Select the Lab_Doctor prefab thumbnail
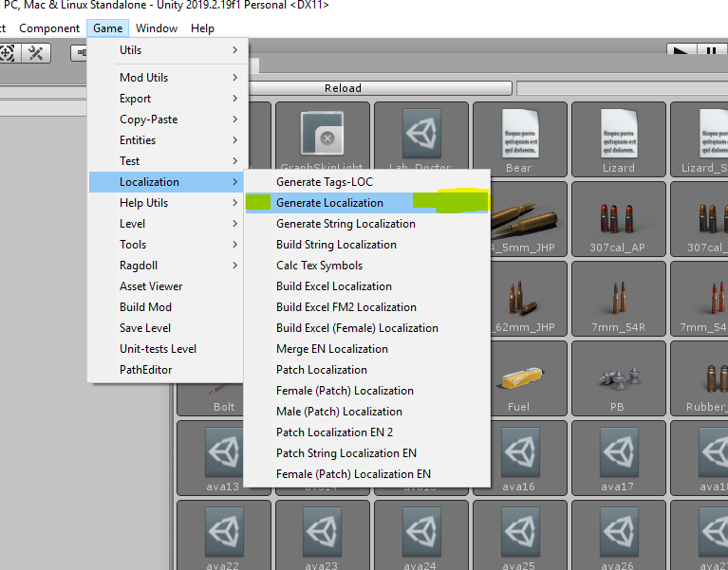Screen dimensions: 728x570 tap(421, 136)
